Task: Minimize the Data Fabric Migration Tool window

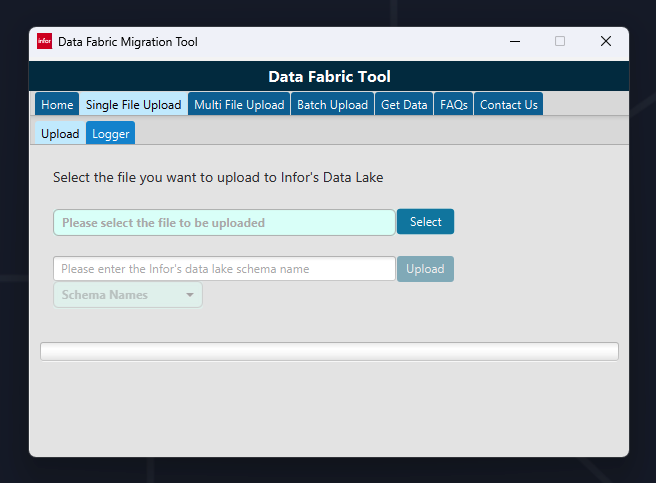Action: tap(515, 41)
